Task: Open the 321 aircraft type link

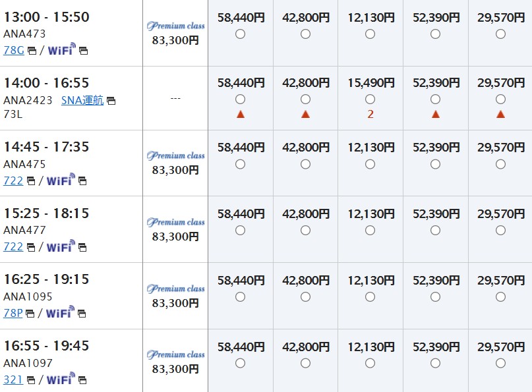Action: [13, 379]
